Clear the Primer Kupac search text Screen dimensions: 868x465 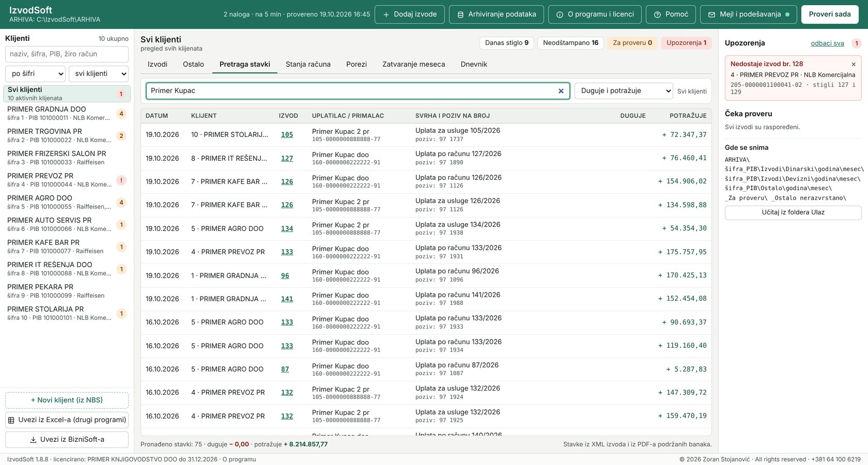561,91
